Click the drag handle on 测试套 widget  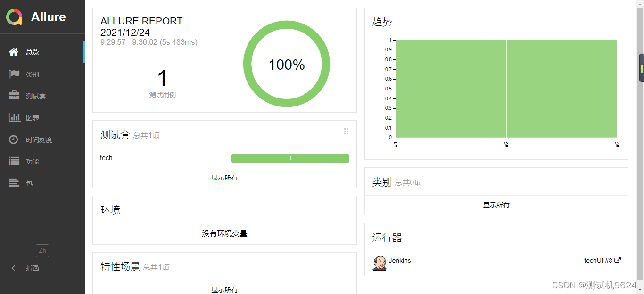[x=346, y=131]
